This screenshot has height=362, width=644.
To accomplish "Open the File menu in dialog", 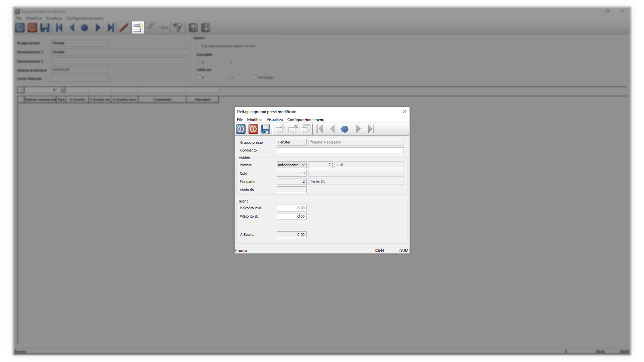I will tap(239, 120).
